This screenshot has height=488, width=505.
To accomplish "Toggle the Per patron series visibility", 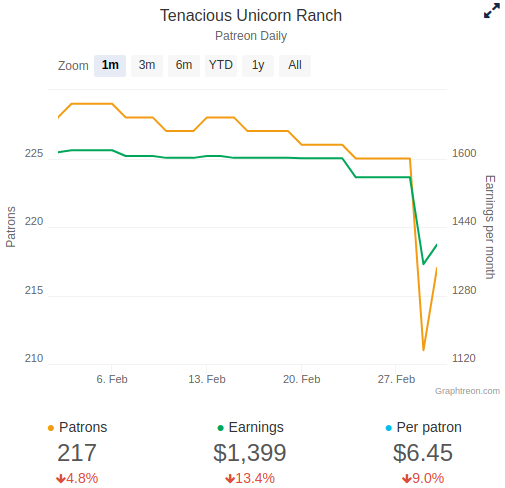I will coord(429,427).
